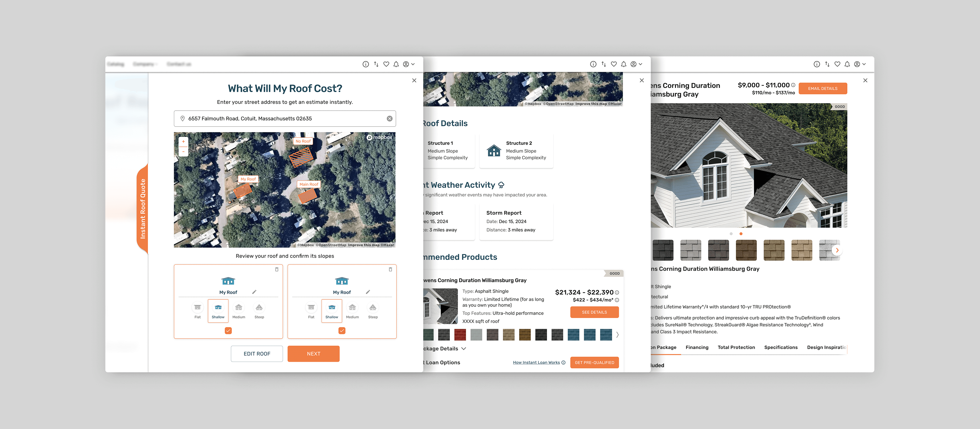Viewport: 980px width, 429px height.
Task: Click info icon beside How Instant Loan Works
Action: point(563,363)
